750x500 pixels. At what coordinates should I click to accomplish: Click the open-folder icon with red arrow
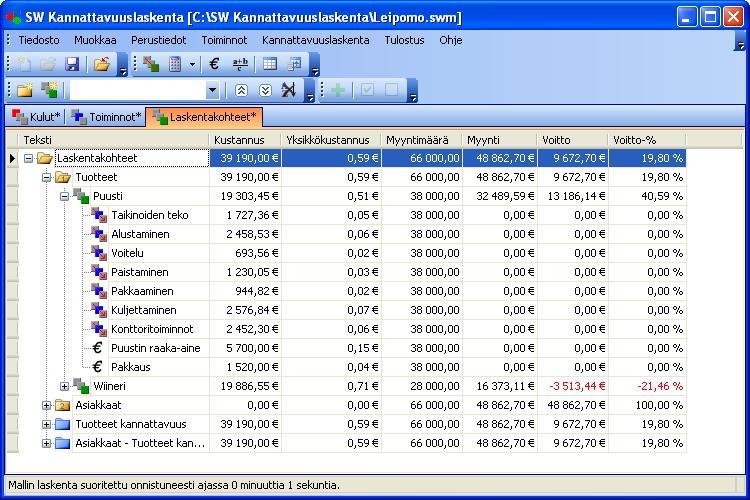102,64
